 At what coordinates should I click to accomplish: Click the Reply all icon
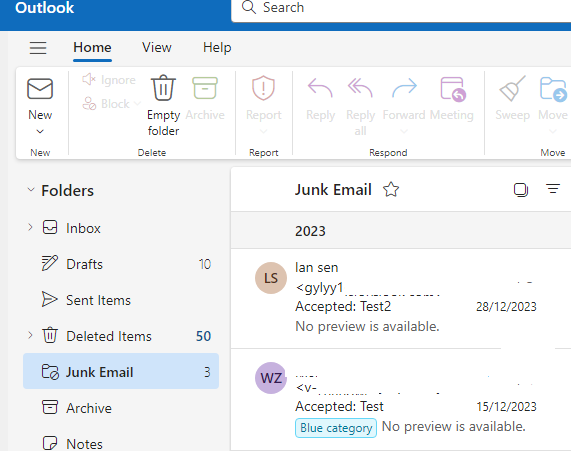pos(360,88)
